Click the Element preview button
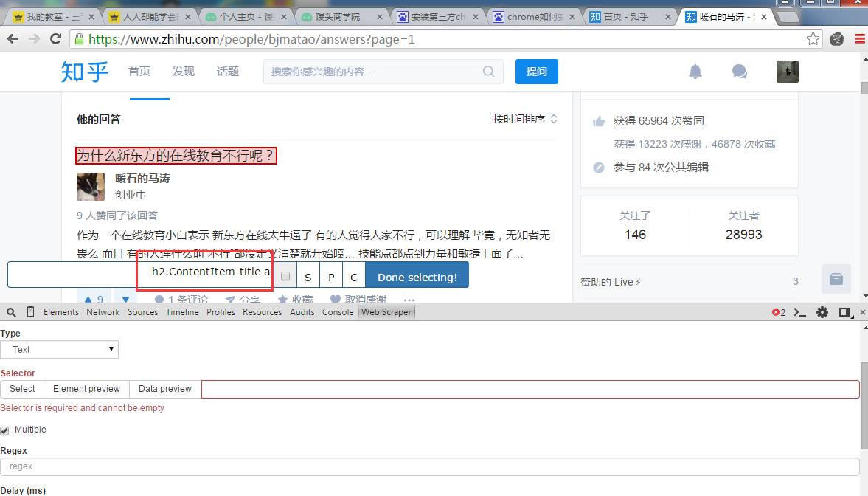868x496 pixels. tap(86, 389)
